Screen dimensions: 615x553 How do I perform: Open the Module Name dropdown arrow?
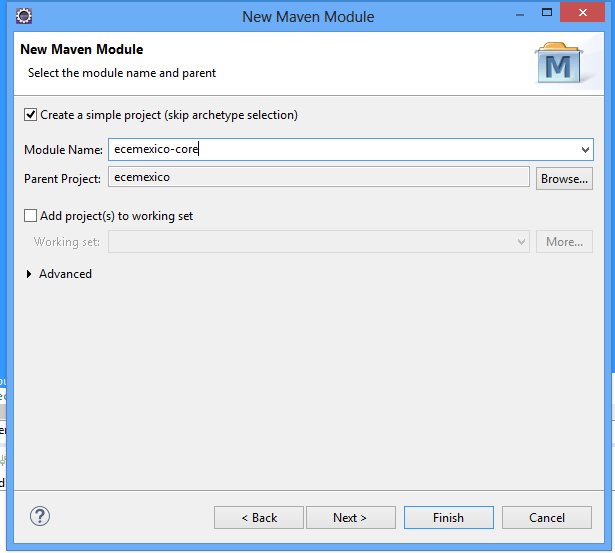pyautogui.click(x=585, y=149)
